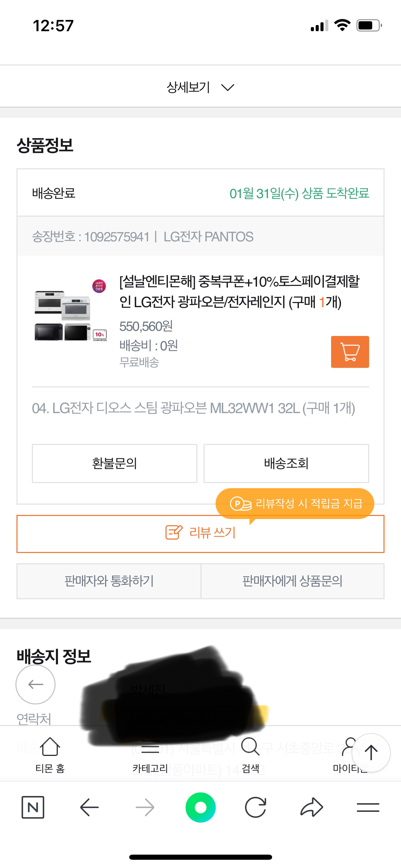Open the Naver N home icon
Viewport: 401px width, 868px height.
coord(33,807)
